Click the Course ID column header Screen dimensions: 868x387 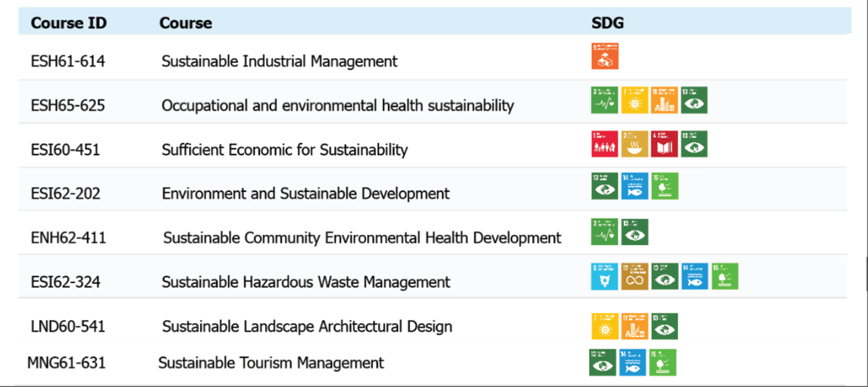pos(68,23)
